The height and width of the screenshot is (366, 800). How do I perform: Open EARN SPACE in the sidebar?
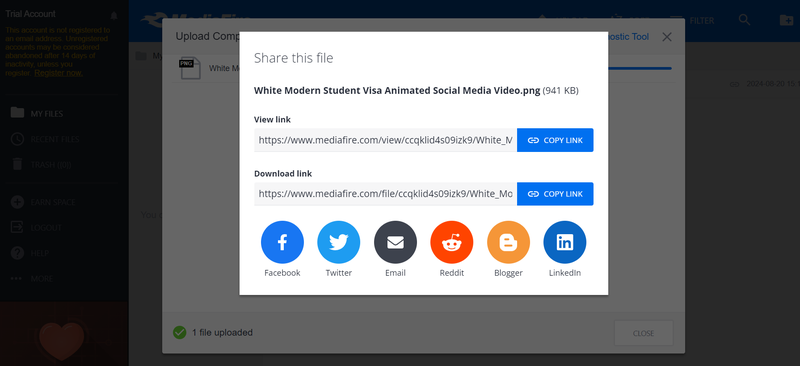[42, 202]
